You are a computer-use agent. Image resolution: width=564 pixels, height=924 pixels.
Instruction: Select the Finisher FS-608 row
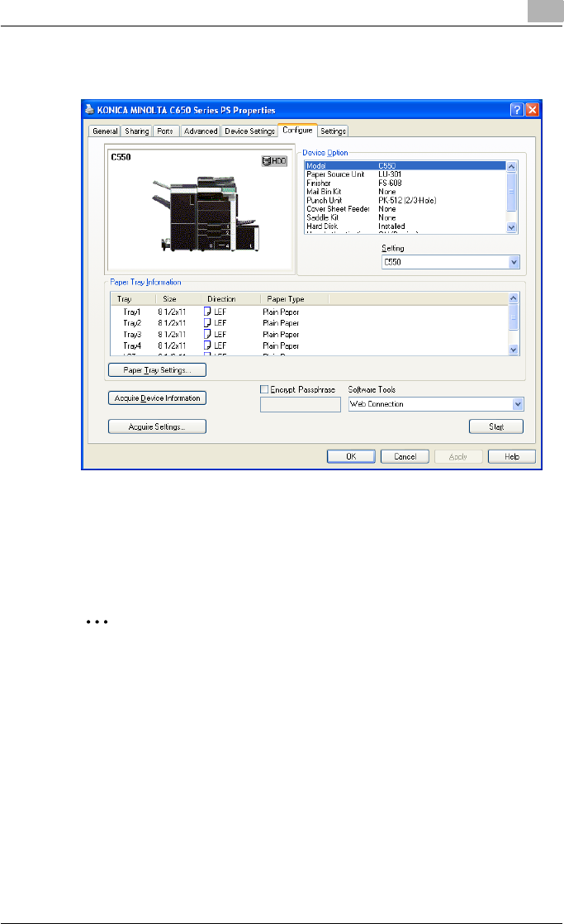[405, 183]
